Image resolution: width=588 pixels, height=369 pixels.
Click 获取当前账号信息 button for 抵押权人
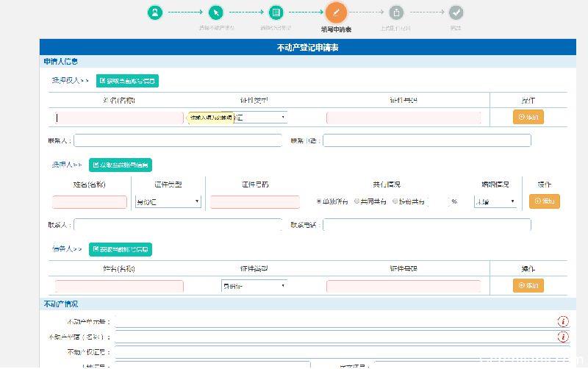[127, 81]
